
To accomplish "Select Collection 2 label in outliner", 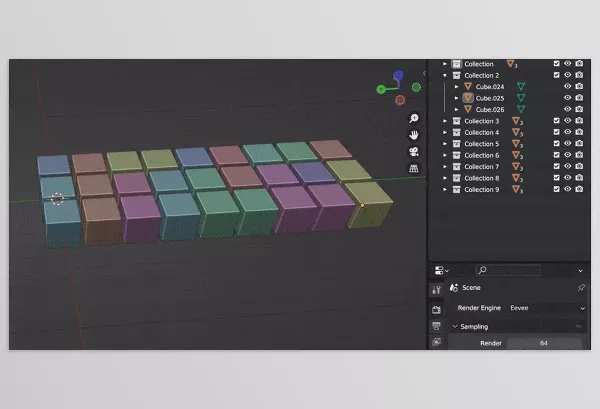I will click(x=481, y=75).
